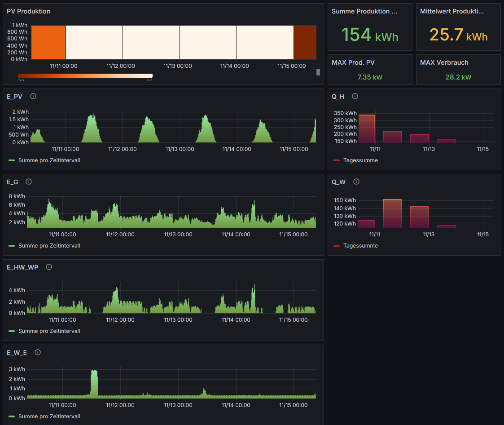This screenshot has height=425, width=504.
Task: Click the red legend color swatch in Q_H
Action: (x=337, y=160)
